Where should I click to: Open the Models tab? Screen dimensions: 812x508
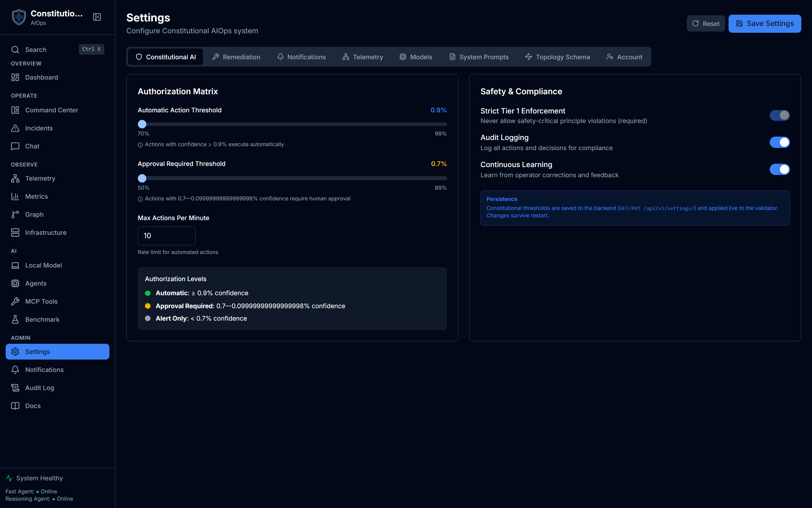416,57
